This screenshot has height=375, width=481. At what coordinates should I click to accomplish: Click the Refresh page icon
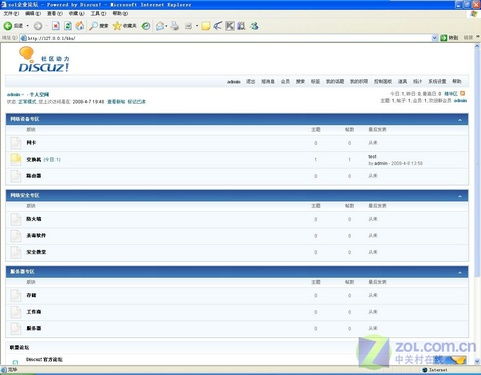point(68,26)
